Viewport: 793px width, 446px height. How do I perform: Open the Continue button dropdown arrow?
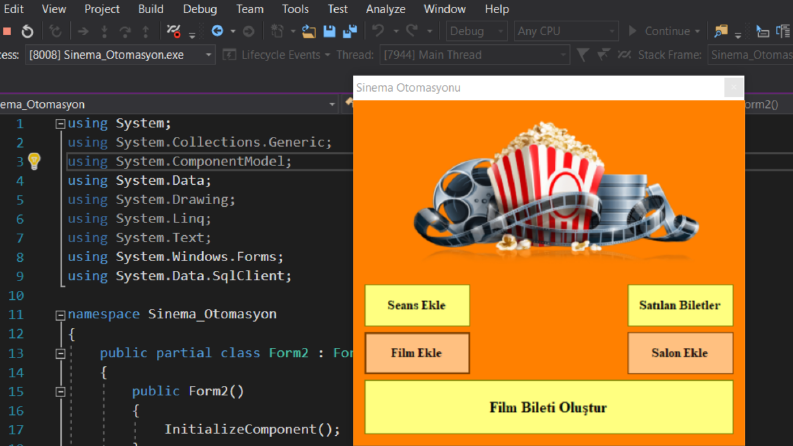pos(698,31)
